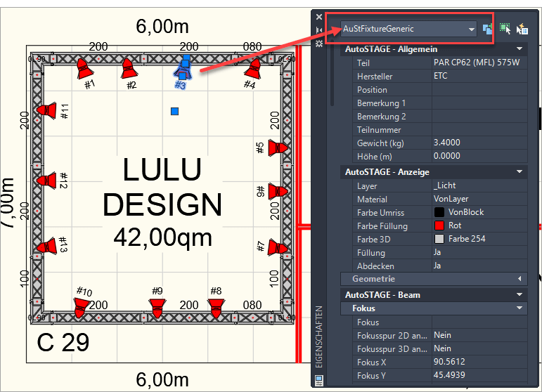Image resolution: width=542 pixels, height=392 pixels.
Task: Click the Farbe Füllung red swatch
Action: tap(439, 226)
